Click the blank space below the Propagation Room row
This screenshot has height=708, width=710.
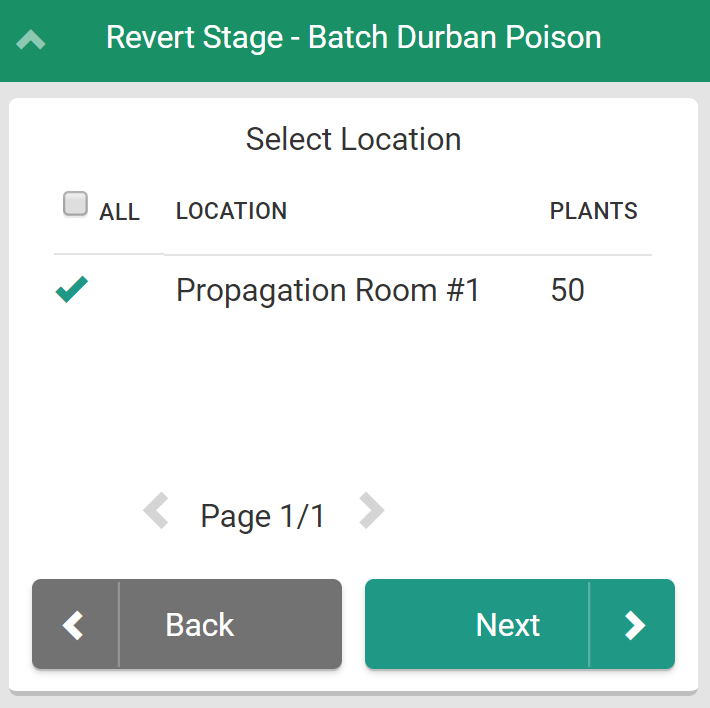coord(353,400)
